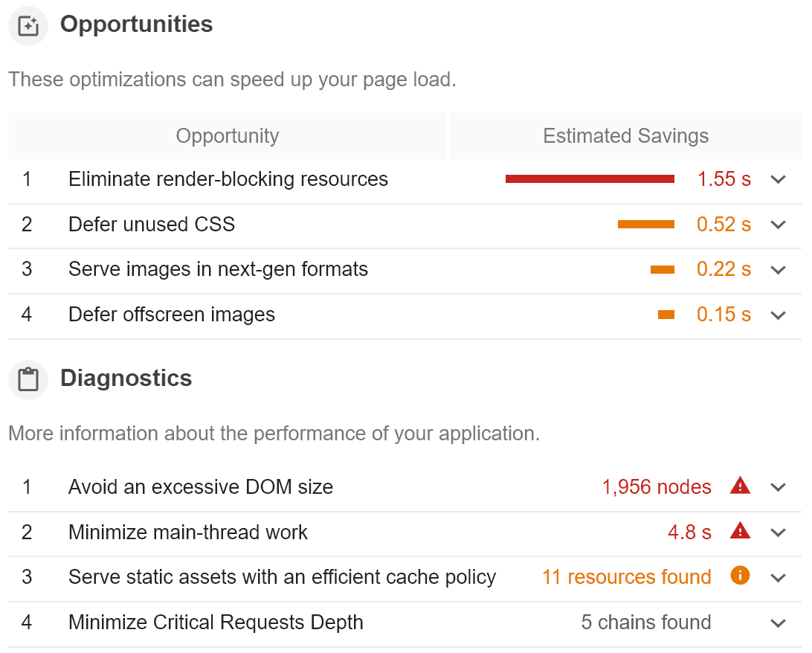Expand the Defer unused CSS chevron

779,225
